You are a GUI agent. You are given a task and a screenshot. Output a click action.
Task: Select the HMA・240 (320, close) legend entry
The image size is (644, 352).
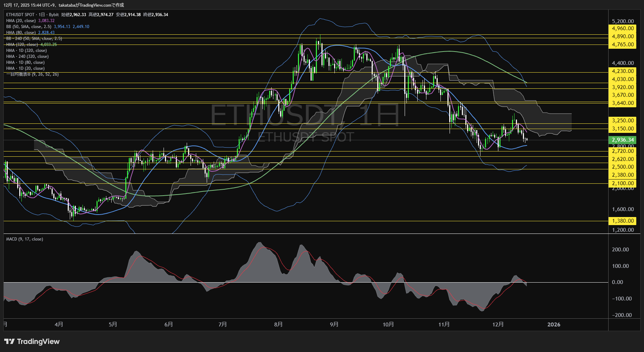(x=27, y=56)
